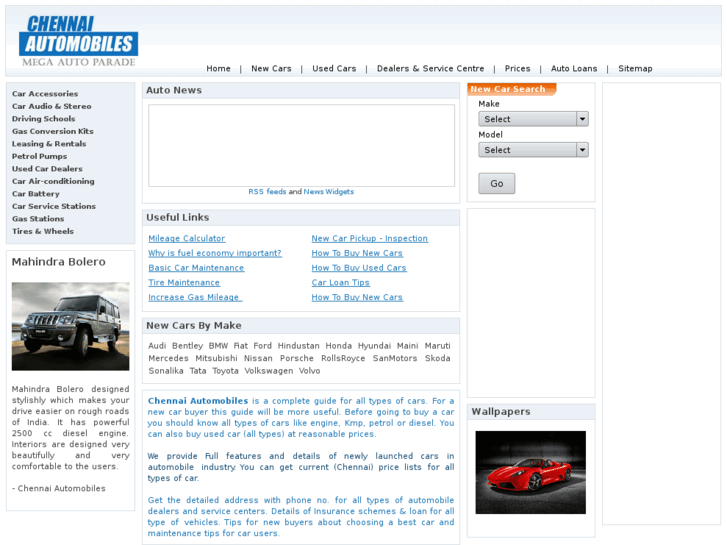Click the Auto News content box

[x=301, y=146]
